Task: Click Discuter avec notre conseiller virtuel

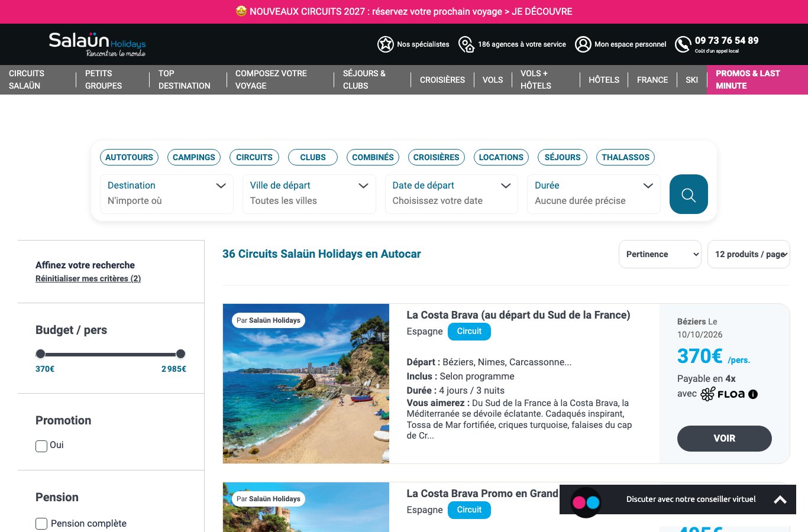Action: click(691, 499)
